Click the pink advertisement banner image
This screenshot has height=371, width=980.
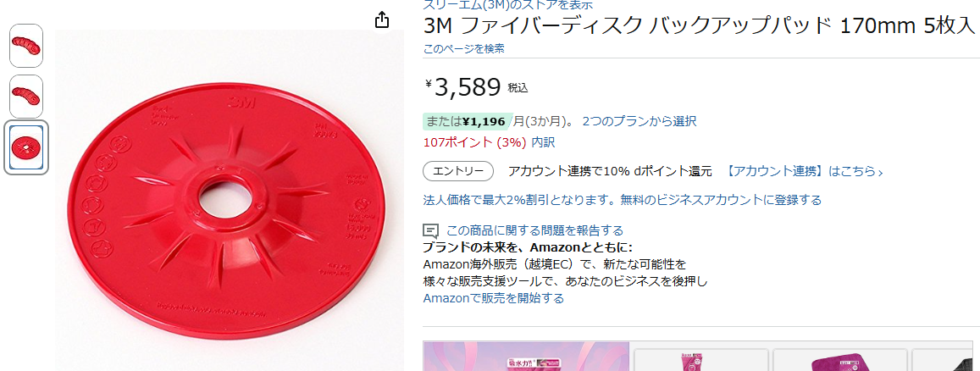coord(526,356)
